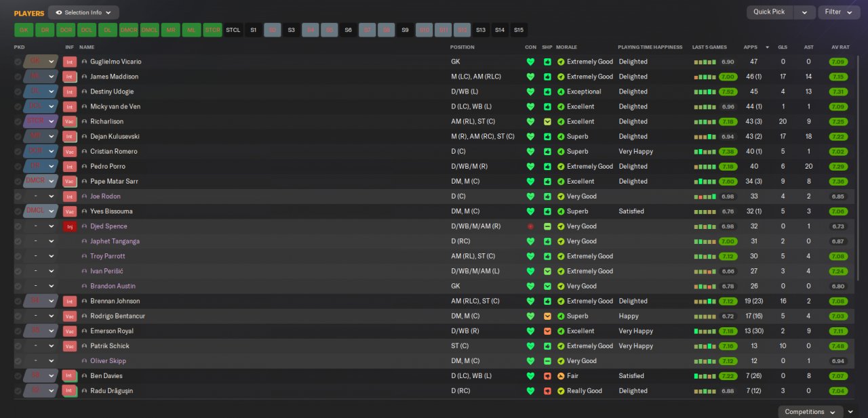Click the red sharpness icon for Ben Davies
The height and width of the screenshot is (418, 868).
(x=547, y=376)
